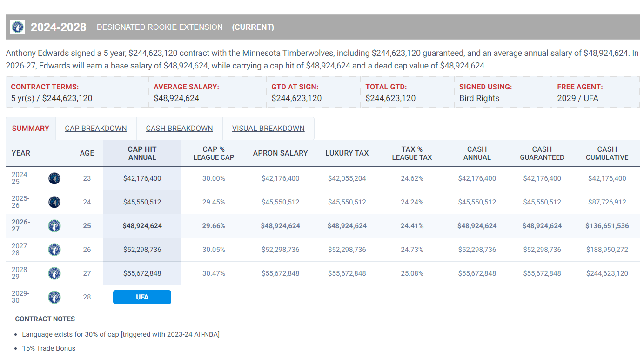Click the Tax % League Tax column header
The width and height of the screenshot is (644, 360).
coord(412,153)
